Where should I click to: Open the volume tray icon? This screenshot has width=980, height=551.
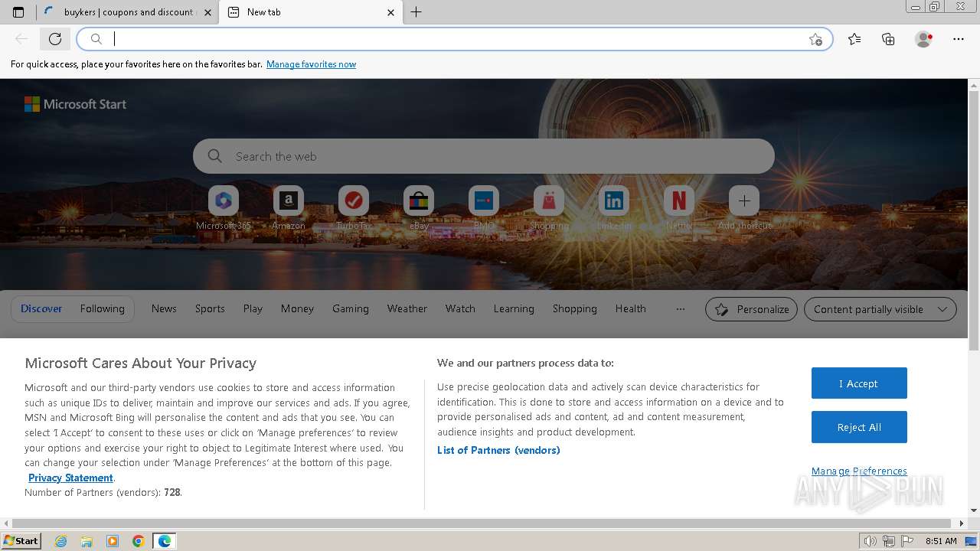[x=871, y=541]
